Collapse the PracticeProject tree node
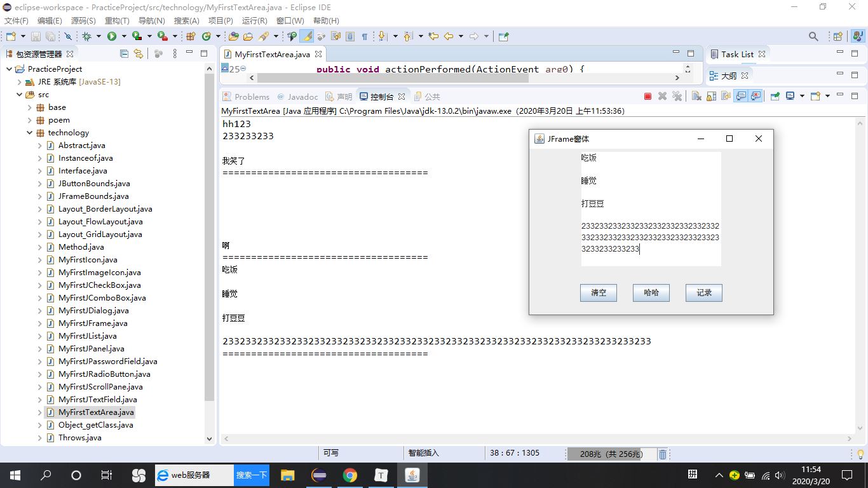This screenshot has width=868, height=488. [x=9, y=69]
